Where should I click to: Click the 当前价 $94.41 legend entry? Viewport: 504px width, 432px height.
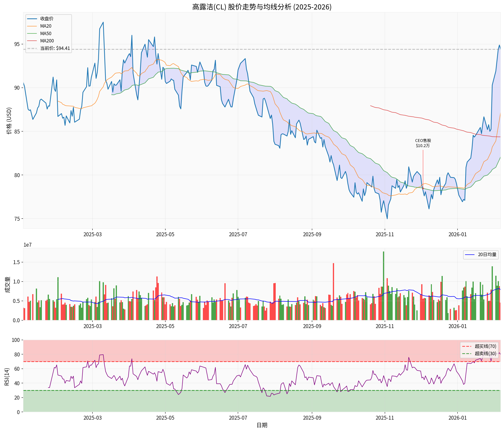(55, 48)
